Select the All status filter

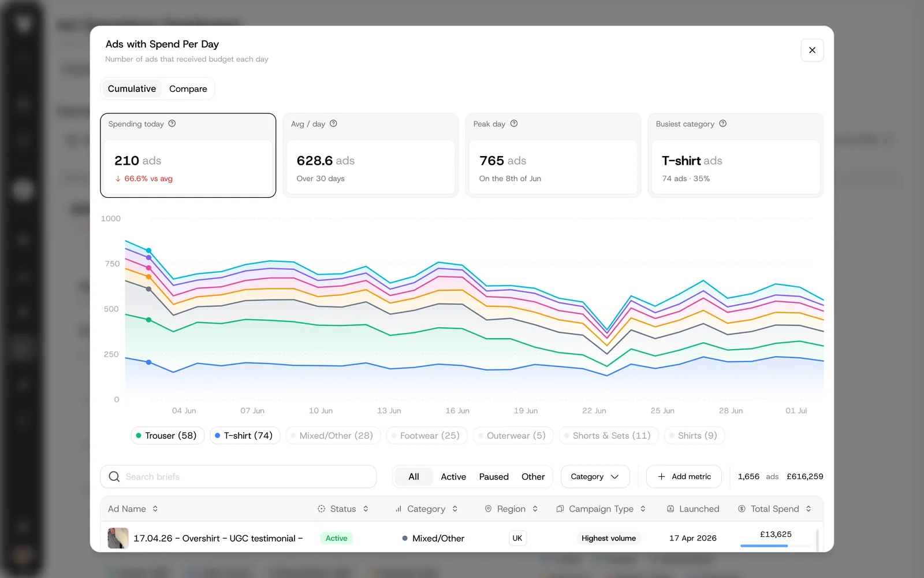point(413,476)
